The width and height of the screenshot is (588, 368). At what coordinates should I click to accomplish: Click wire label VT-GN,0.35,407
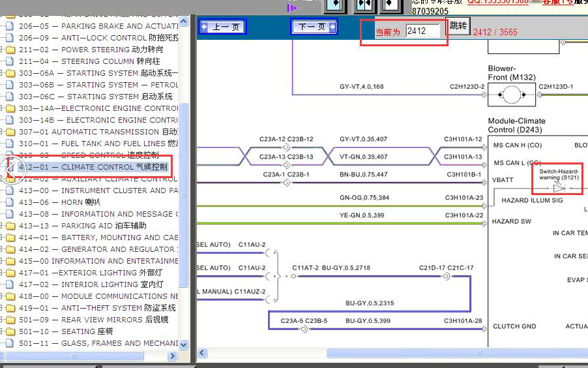point(363,157)
